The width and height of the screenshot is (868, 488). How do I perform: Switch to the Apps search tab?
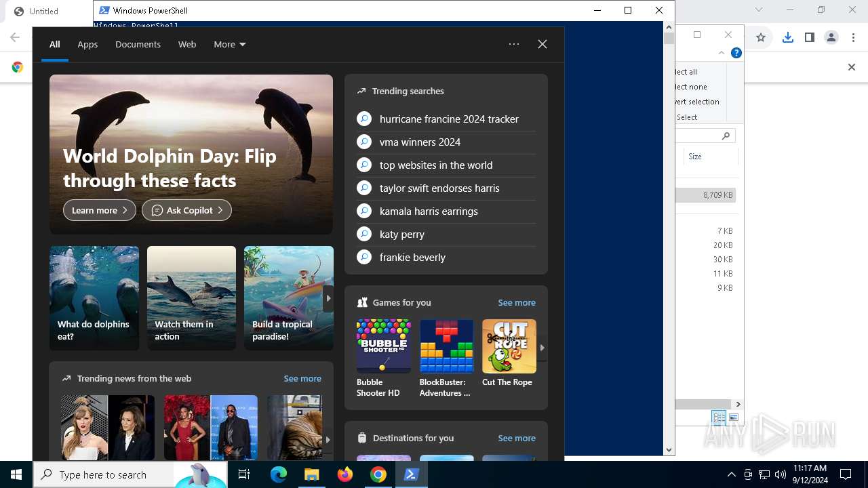pos(87,44)
